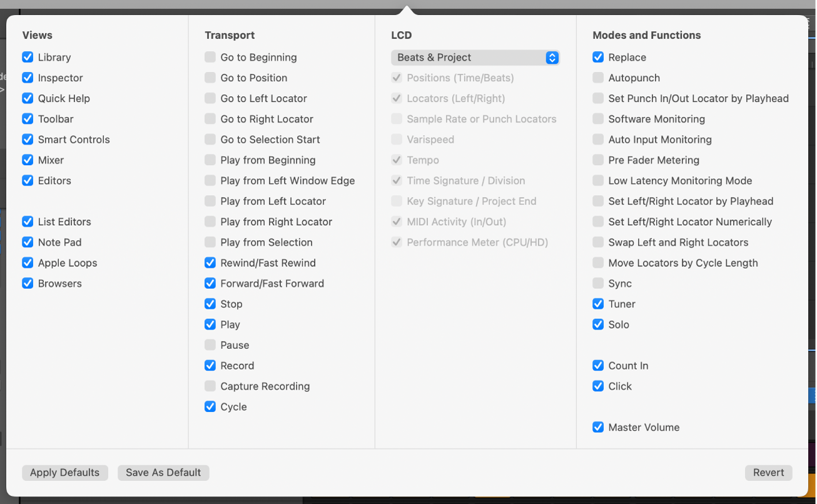Uncheck the Library view checkbox

pos(28,58)
